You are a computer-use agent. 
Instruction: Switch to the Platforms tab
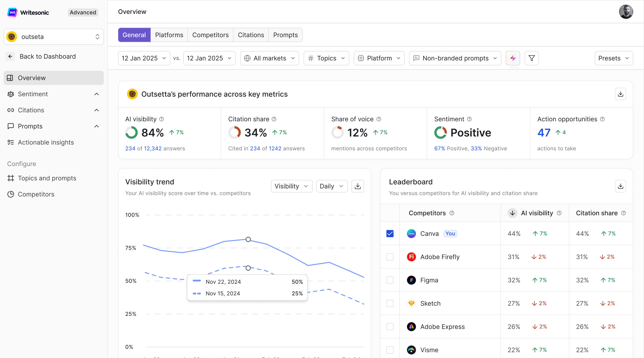pos(169,35)
